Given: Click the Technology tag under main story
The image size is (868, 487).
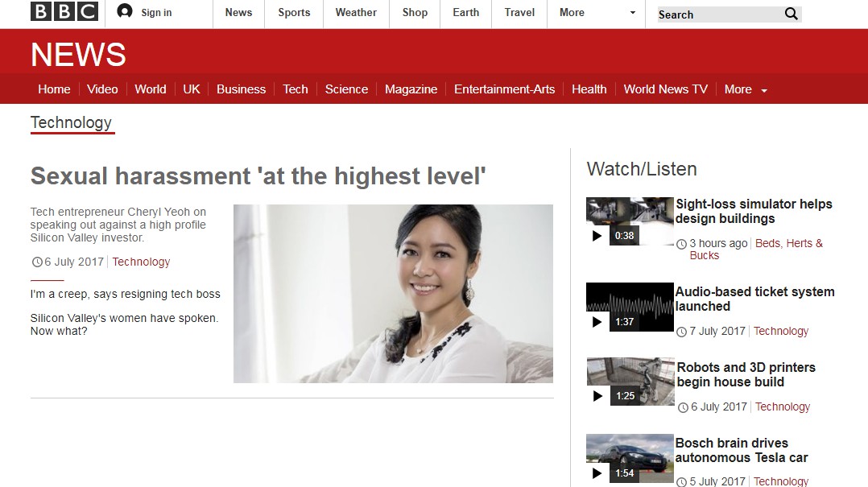Looking at the screenshot, I should [141, 262].
